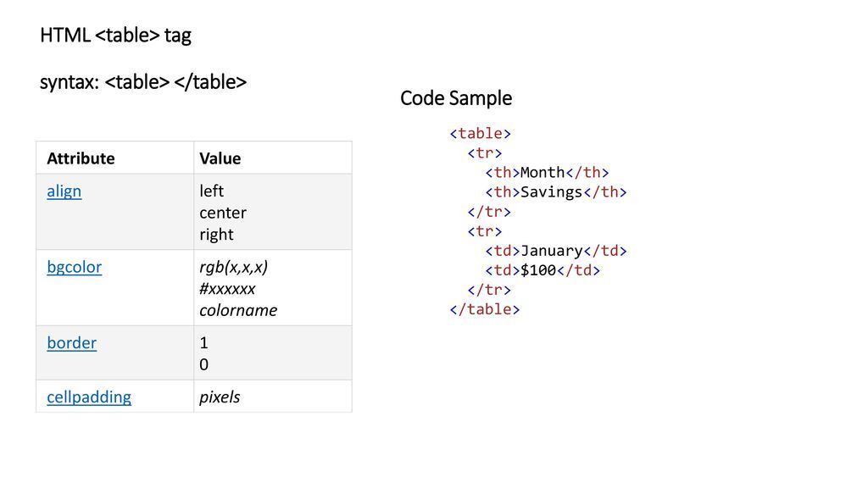Open the bgcolor attribute link

coord(75,267)
